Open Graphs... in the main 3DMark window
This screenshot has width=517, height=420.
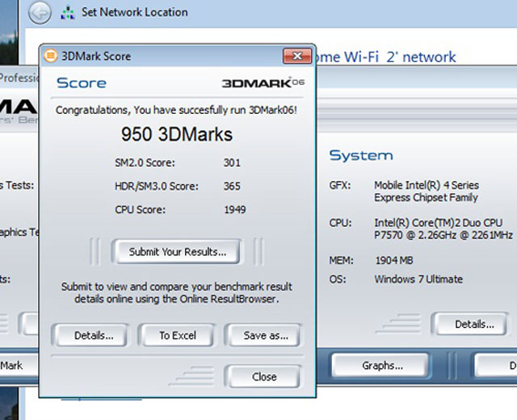pos(381,365)
